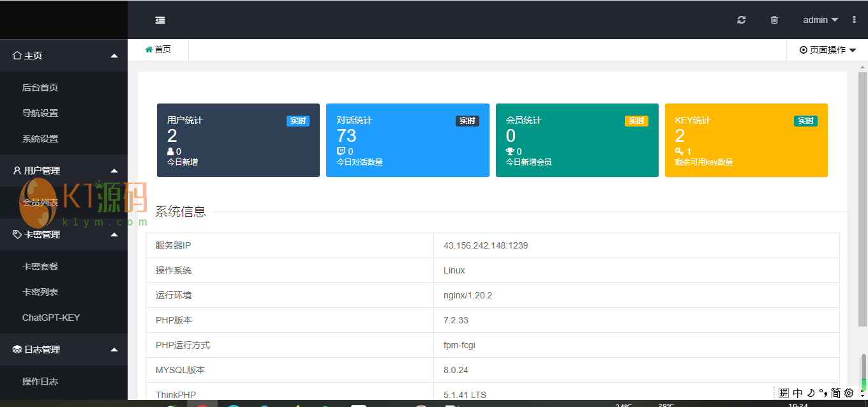Viewport: 868px width, 407px height.
Task: Click the tag icon beside 卡密管理
Action: (x=17, y=234)
